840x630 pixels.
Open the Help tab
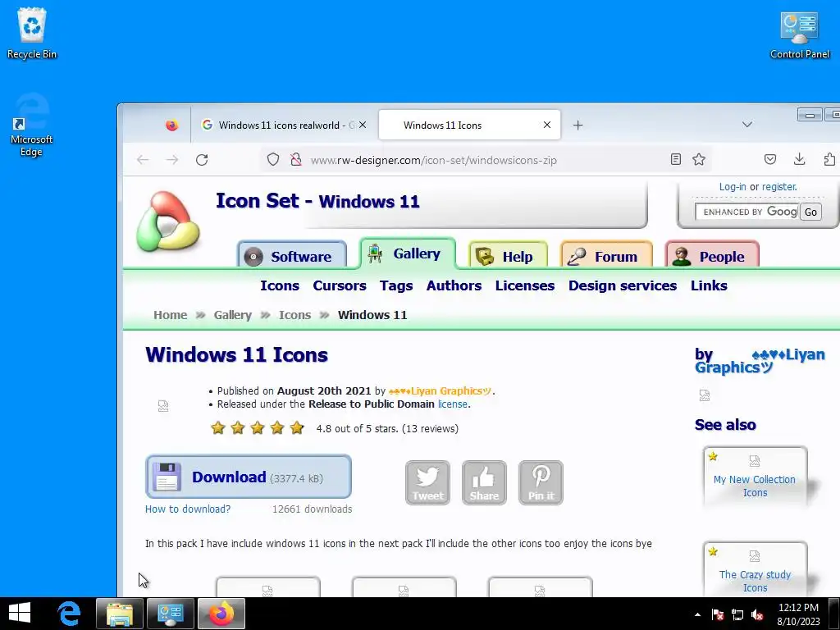[508, 256]
